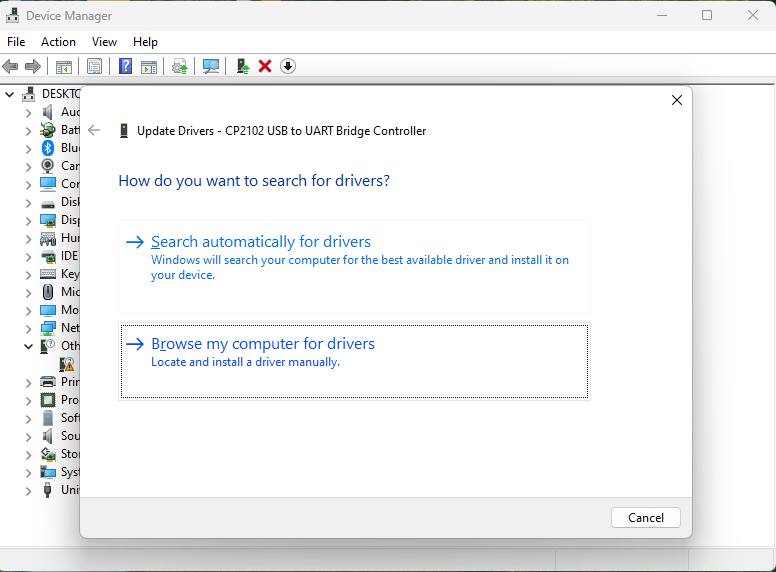Click the Update device driver toolbar icon

[x=180, y=66]
